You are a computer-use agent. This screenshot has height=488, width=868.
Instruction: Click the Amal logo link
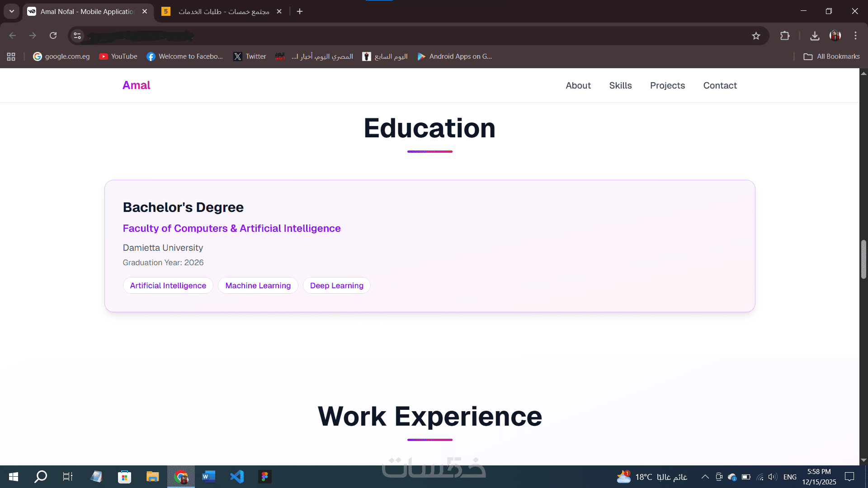[136, 85]
